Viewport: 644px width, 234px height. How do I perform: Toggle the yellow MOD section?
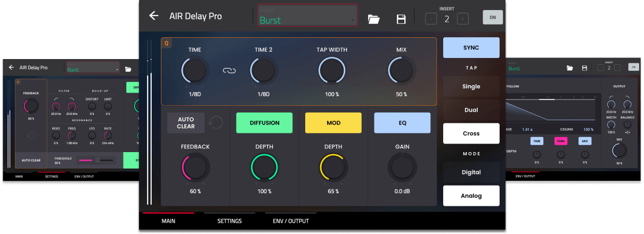[x=333, y=123]
